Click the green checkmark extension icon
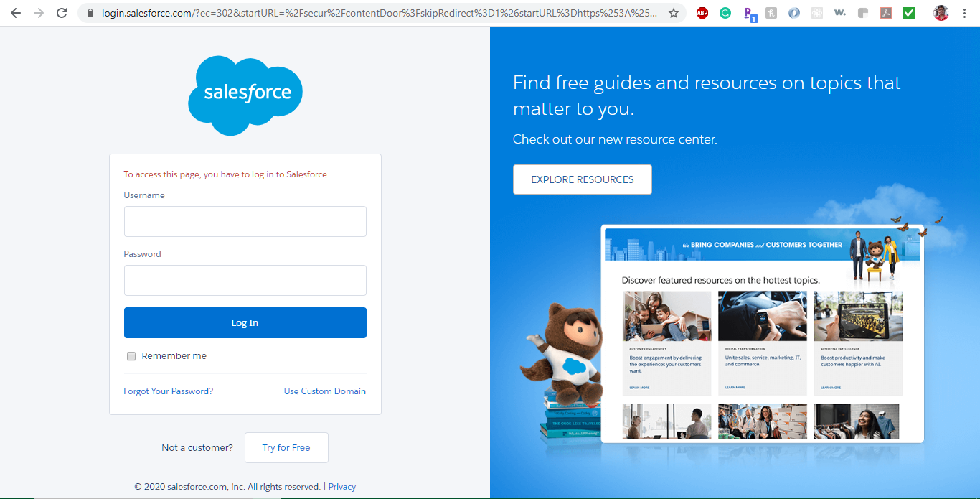The width and height of the screenshot is (980, 499). (909, 13)
